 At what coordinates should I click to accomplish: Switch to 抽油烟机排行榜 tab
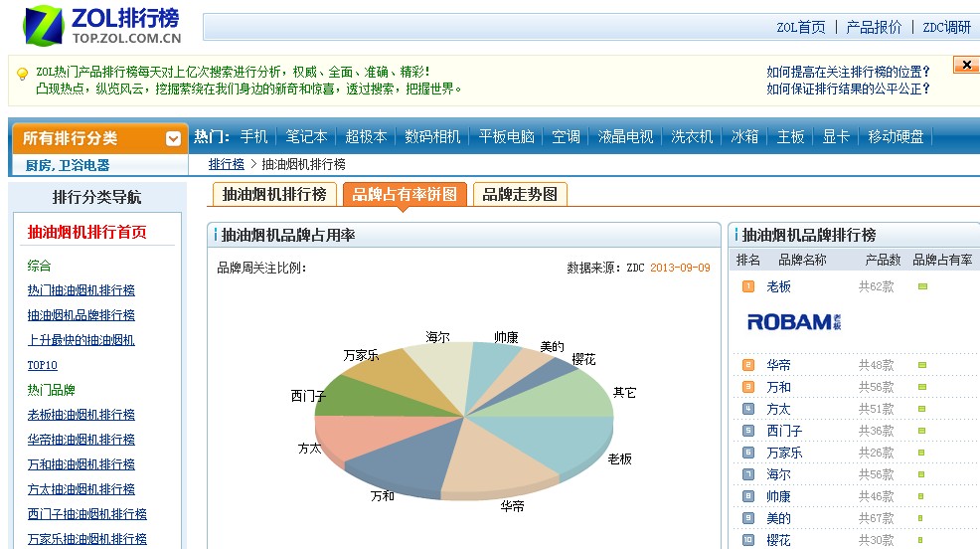pyautogui.click(x=274, y=195)
